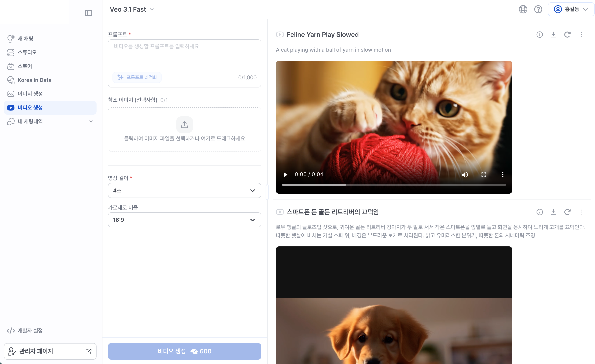This screenshot has width=595, height=364.
Task: Open 관리자 페이지 link
Action: [x=50, y=351]
